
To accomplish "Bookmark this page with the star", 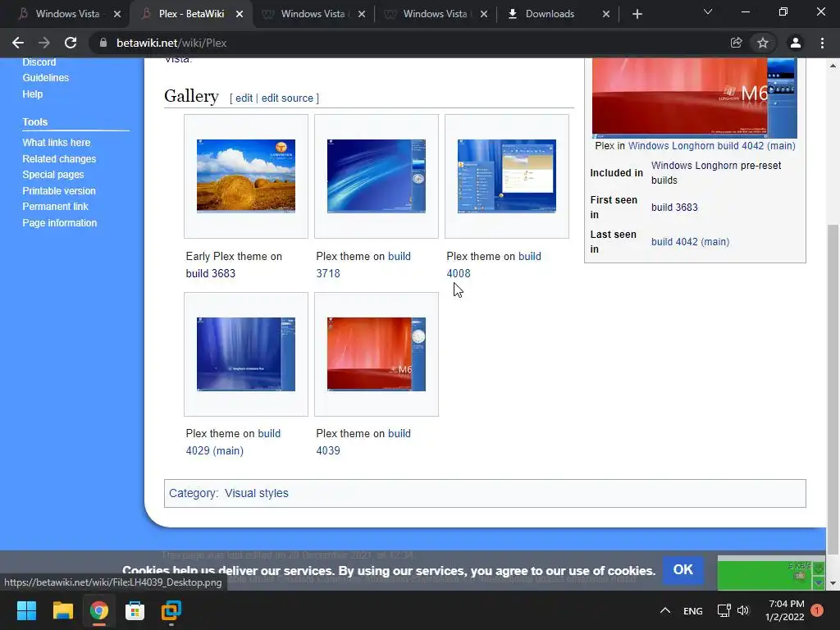I will [762, 43].
